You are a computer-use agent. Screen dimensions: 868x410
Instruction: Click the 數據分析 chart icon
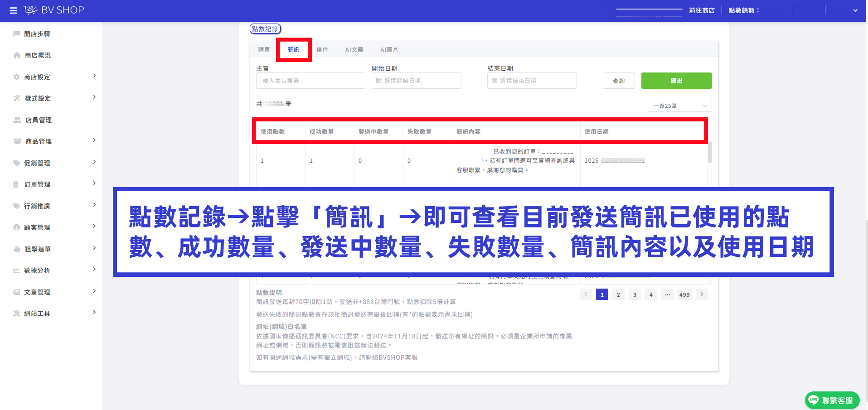coord(17,270)
